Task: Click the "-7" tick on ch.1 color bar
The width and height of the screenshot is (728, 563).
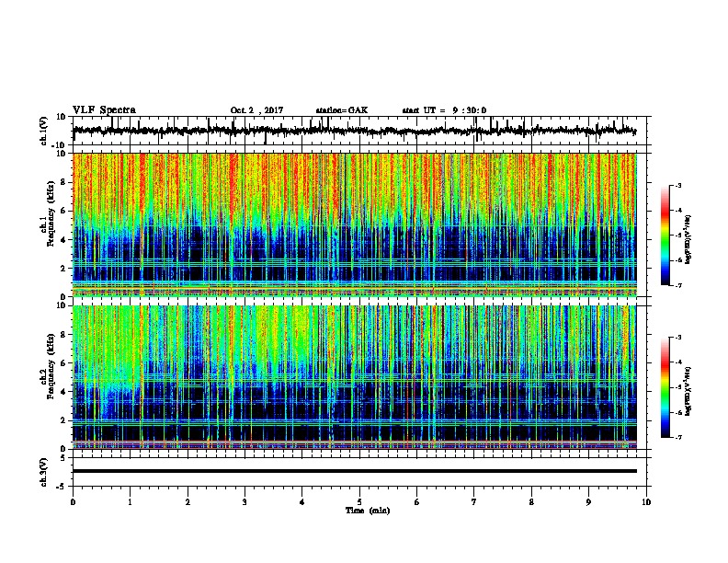Action: point(677,285)
